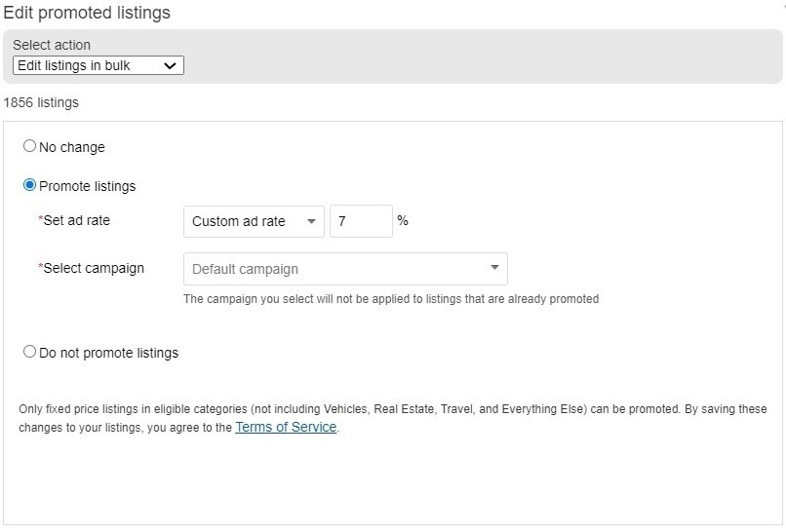The width and height of the screenshot is (786, 532).
Task: Click the Promote listings label text
Action: coord(87,186)
